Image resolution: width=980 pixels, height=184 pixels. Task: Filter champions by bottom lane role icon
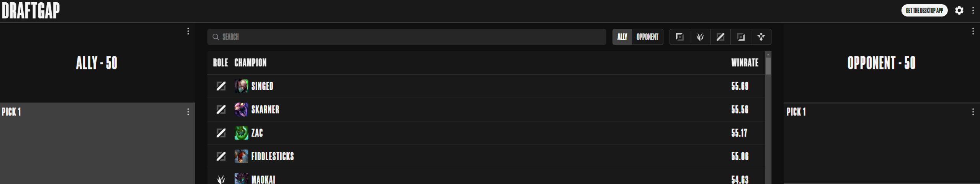tap(741, 37)
